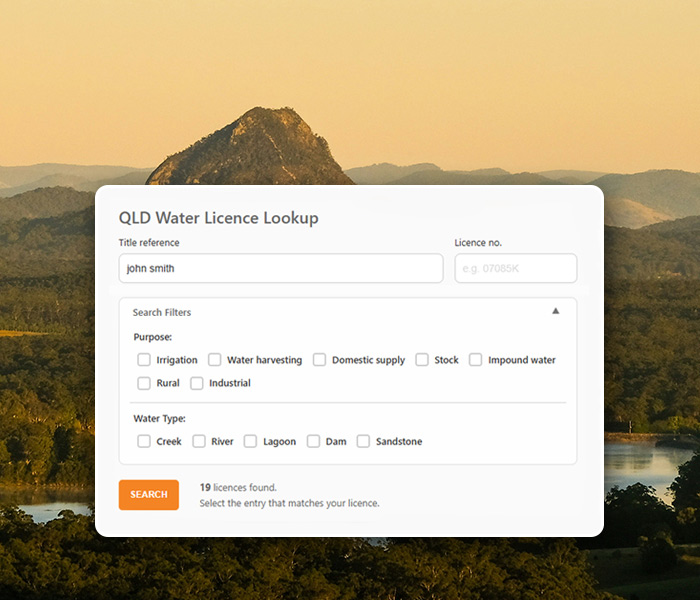Click the orange SEARCH button
This screenshot has width=700, height=600.
tap(149, 495)
